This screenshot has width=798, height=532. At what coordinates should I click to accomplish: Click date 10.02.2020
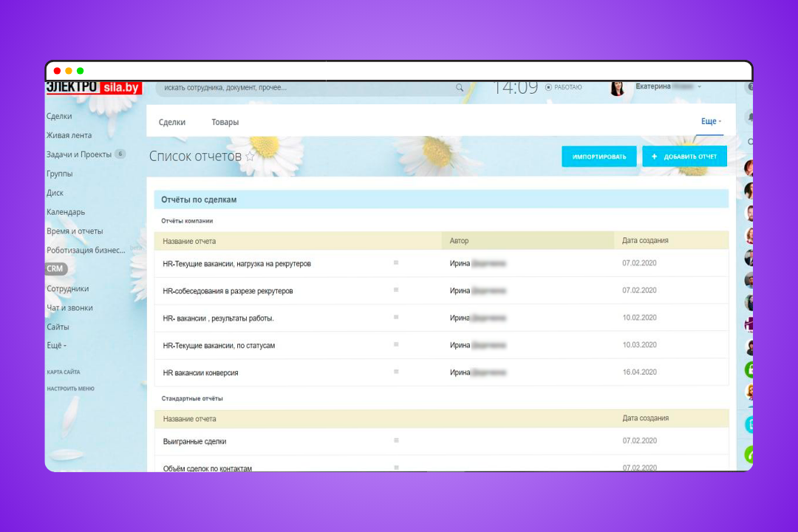[639, 317]
